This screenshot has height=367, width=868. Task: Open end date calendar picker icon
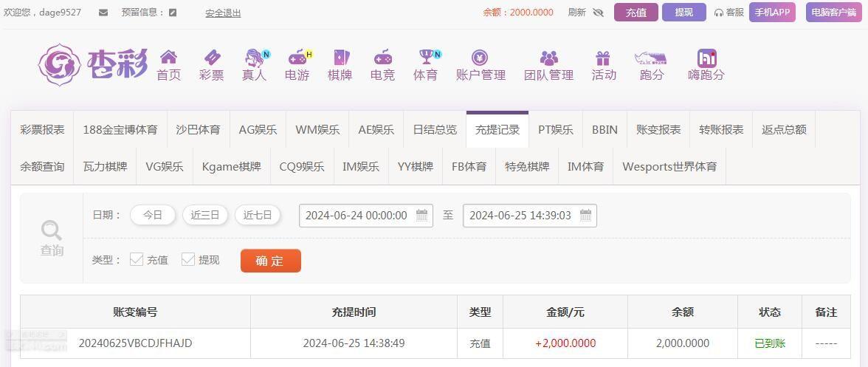point(586,216)
